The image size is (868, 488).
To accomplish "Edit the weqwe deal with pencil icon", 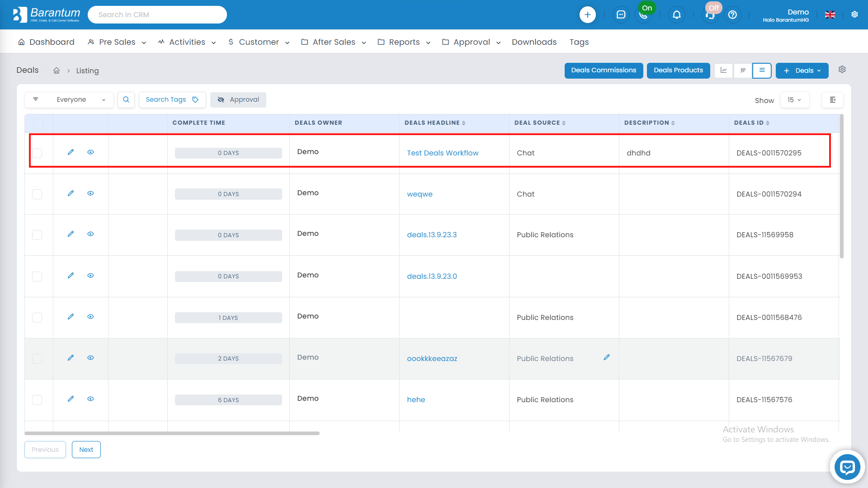I will [71, 193].
